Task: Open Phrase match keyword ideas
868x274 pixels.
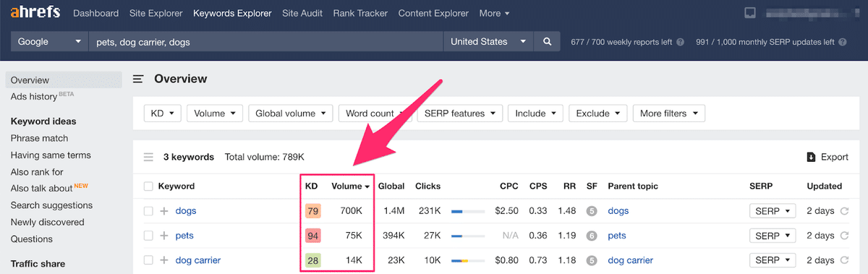Action: point(39,138)
